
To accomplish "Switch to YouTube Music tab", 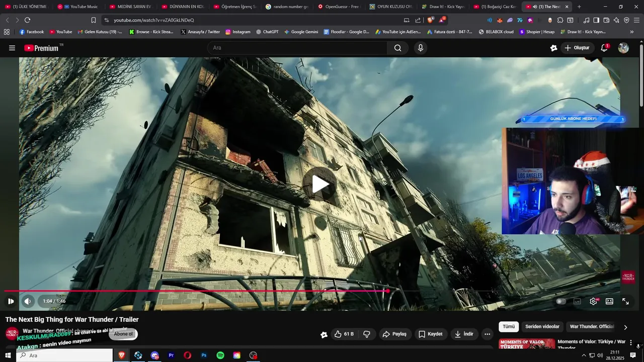I will 78,7.
